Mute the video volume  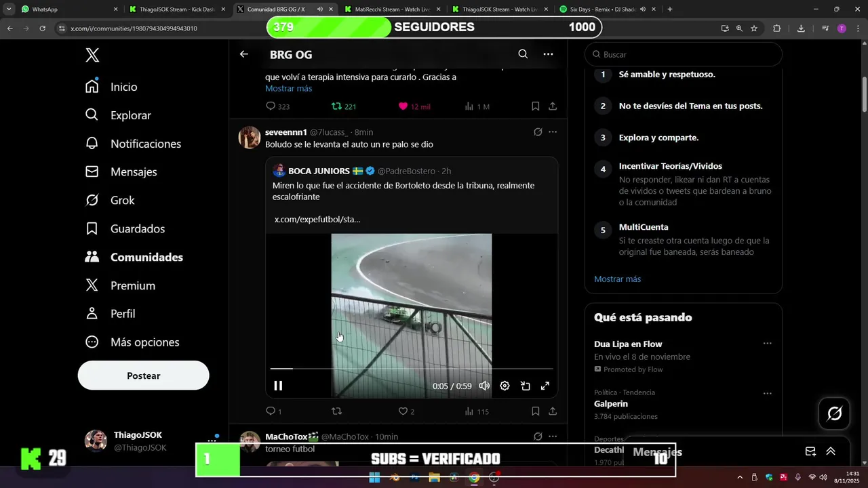484,386
